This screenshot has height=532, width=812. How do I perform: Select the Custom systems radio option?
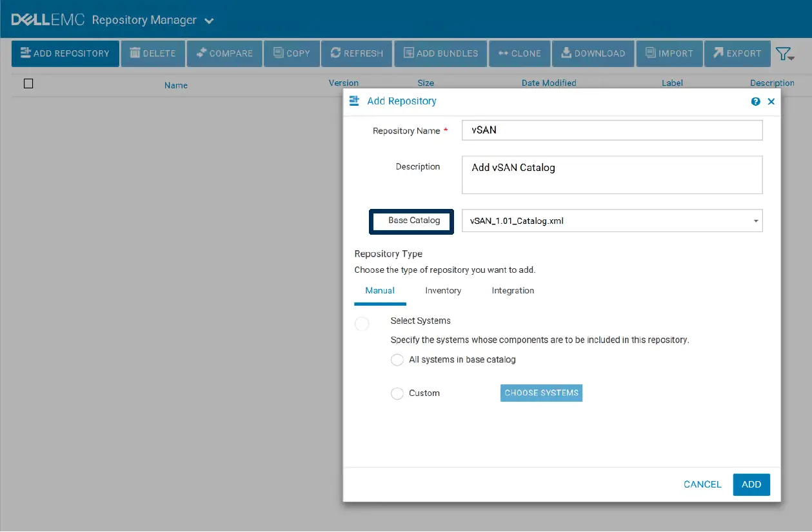coord(397,393)
